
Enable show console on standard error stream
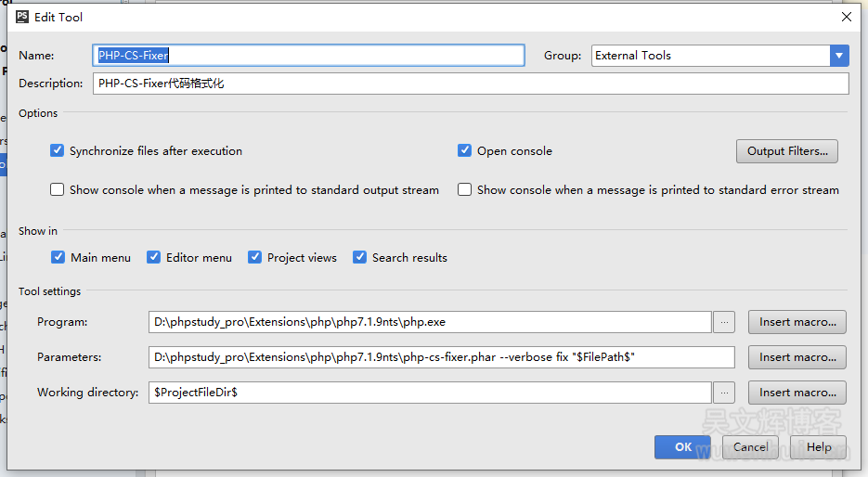coord(465,189)
